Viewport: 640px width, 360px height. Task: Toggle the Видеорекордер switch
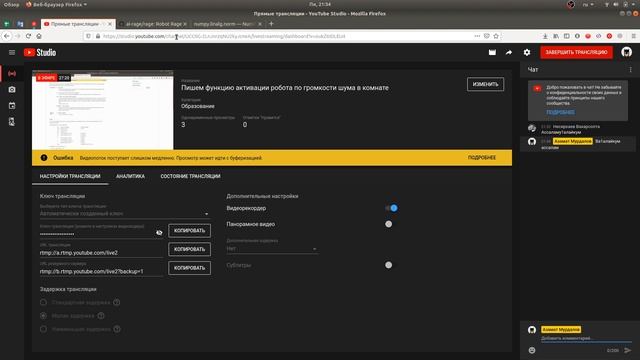(391, 208)
